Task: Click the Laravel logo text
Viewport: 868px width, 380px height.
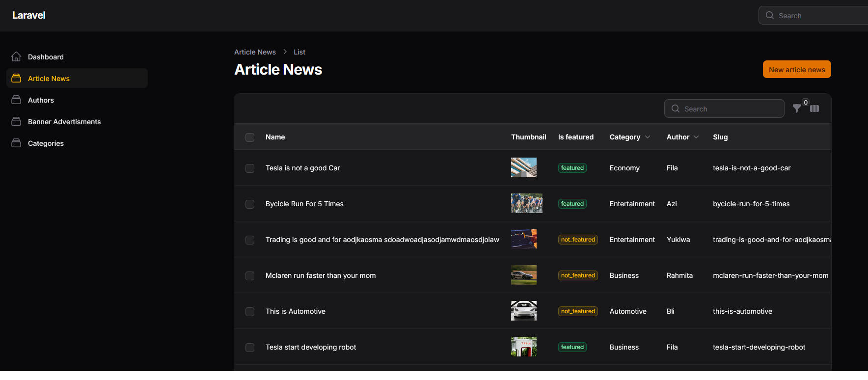Action: point(29,15)
